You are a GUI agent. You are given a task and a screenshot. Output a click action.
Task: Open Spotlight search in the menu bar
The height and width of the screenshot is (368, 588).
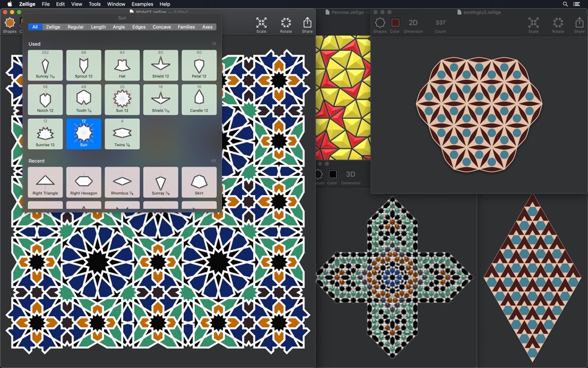coord(565,4)
